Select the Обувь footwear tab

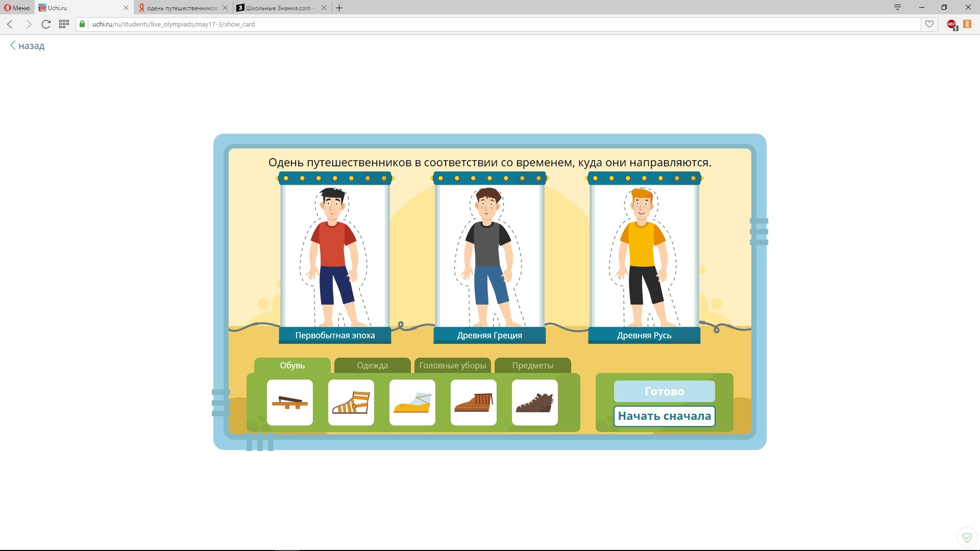292,365
